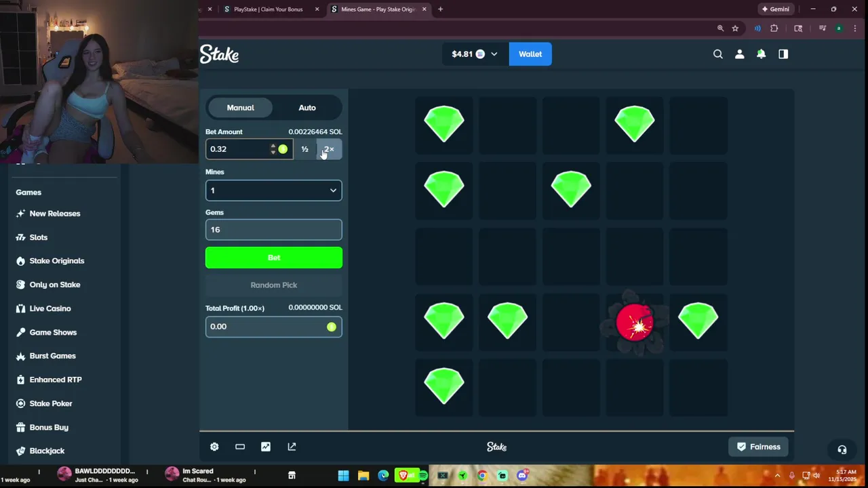The height and width of the screenshot is (488, 868).
Task: Click the Wallet button
Action: click(530, 54)
